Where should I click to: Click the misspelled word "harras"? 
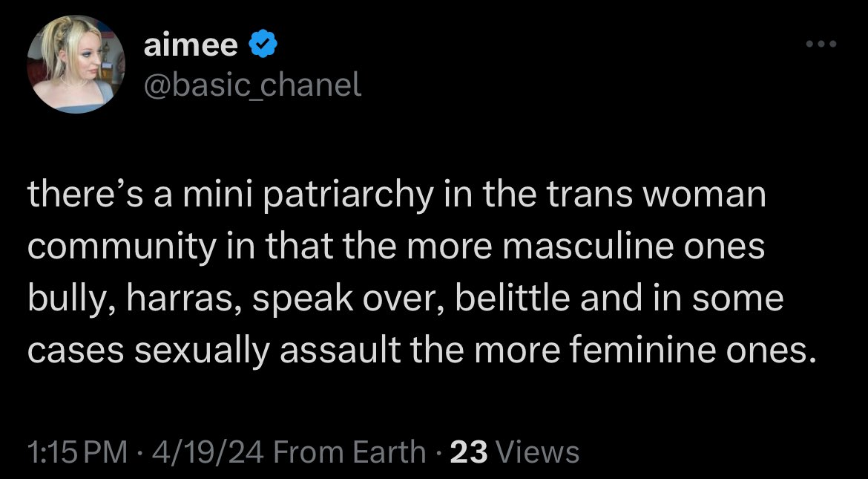[172, 299]
